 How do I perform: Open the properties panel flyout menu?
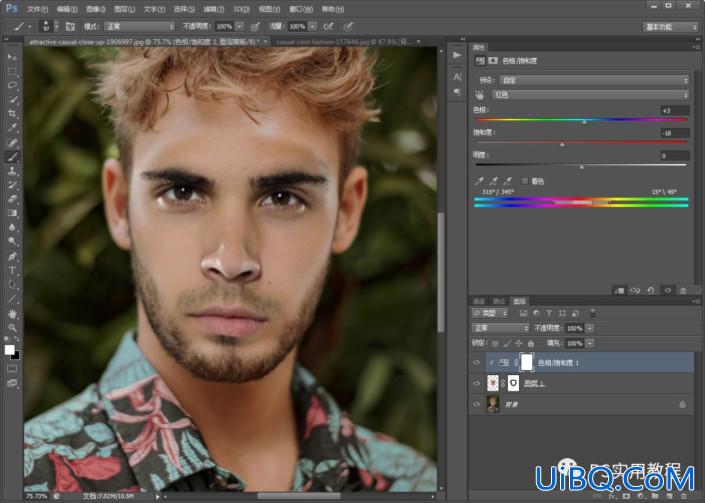click(696, 47)
